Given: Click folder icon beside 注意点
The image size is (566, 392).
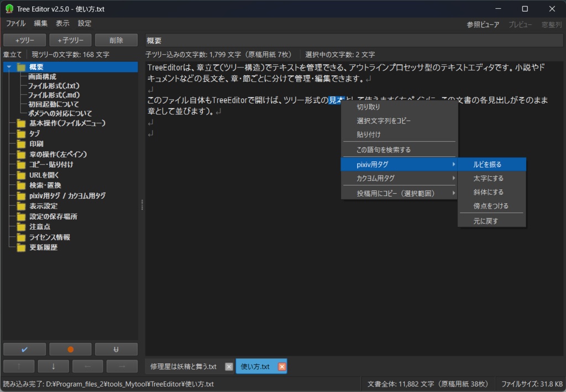Looking at the screenshot, I should [22, 227].
